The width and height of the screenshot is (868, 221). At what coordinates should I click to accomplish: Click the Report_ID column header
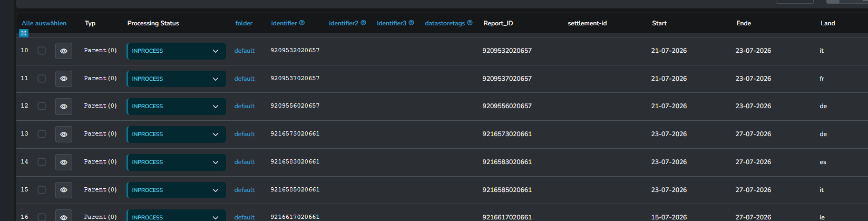click(x=498, y=23)
